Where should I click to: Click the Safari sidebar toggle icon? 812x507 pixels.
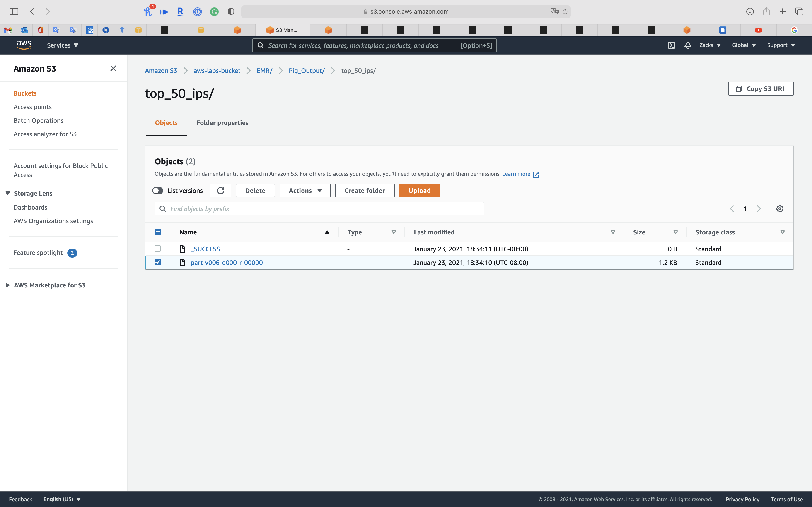[x=14, y=11]
